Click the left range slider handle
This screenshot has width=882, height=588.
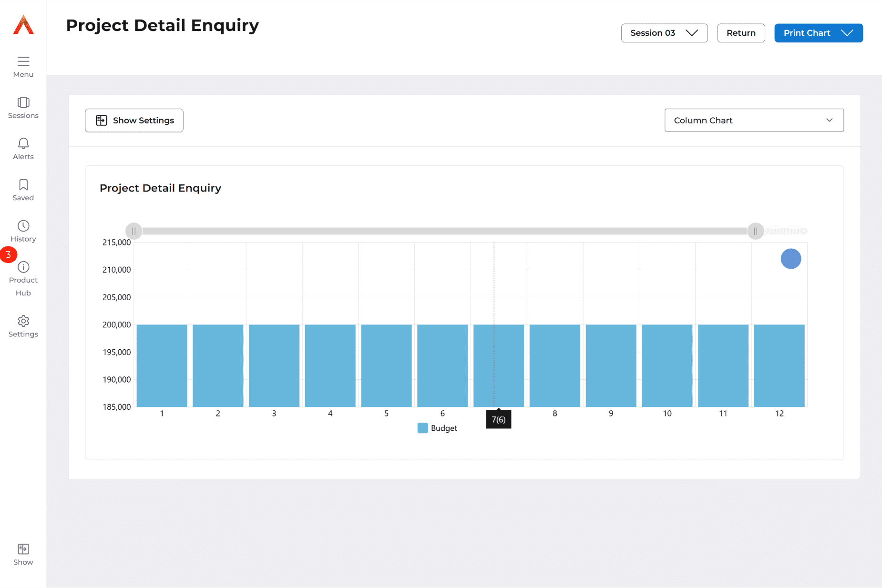134,231
